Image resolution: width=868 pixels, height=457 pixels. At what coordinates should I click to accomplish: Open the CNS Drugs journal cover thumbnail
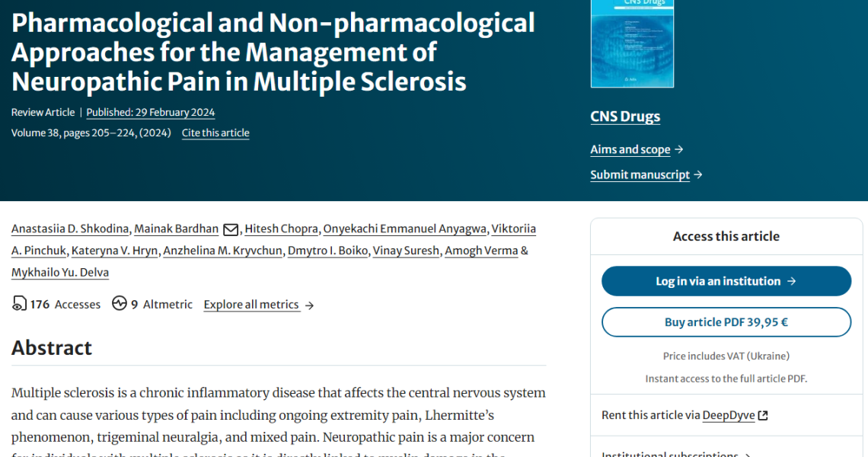632,43
